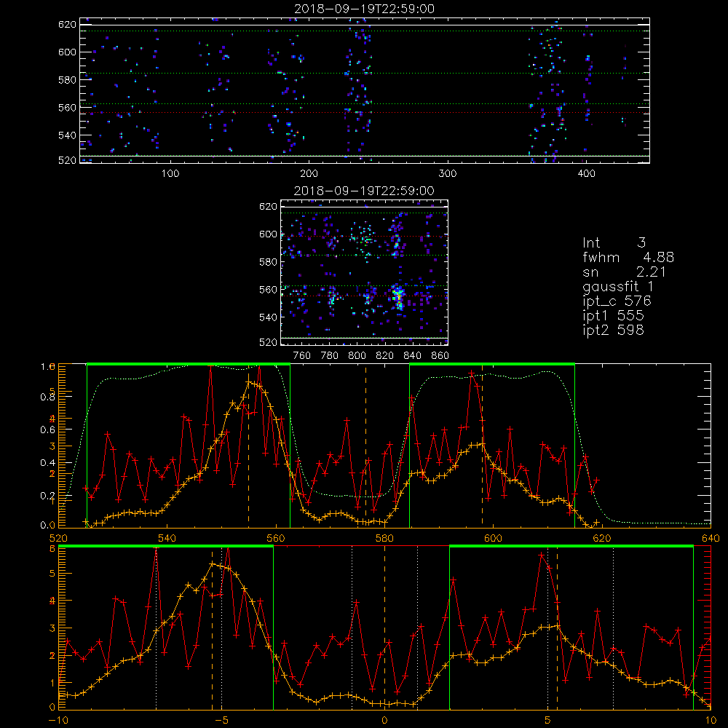728x728 pixels.
Task: Click the top plot title 2018-09-19T22:59:00
Action: pos(365,9)
